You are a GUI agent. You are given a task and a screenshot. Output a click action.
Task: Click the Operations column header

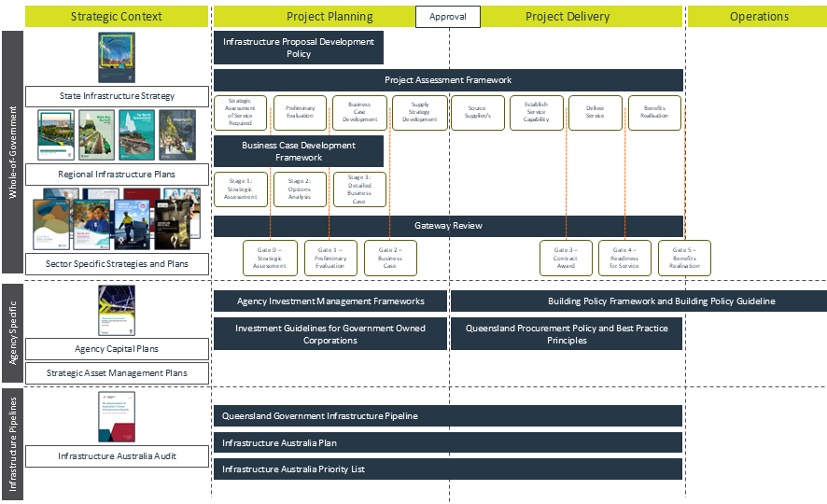[x=759, y=17]
